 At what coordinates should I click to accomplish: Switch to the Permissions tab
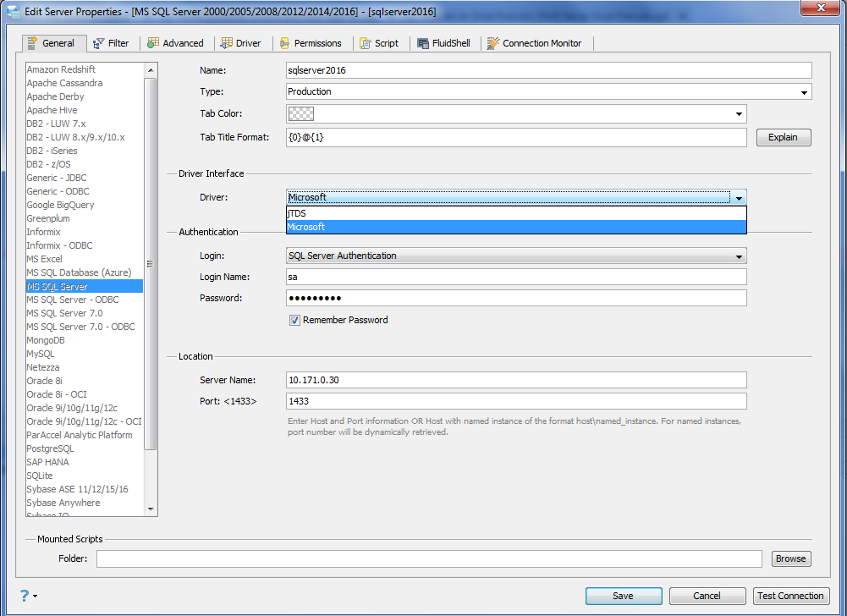point(312,43)
